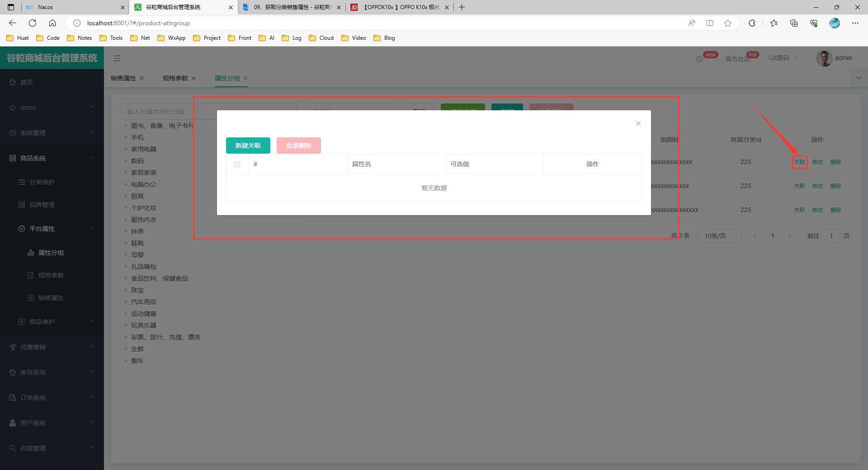
Task: Click the 新建关联 button
Action: click(248, 146)
